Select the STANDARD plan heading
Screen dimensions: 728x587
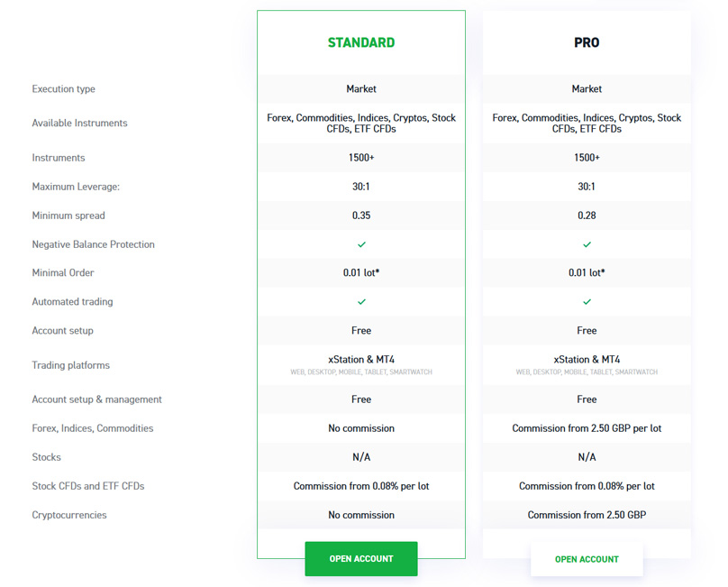pos(361,42)
